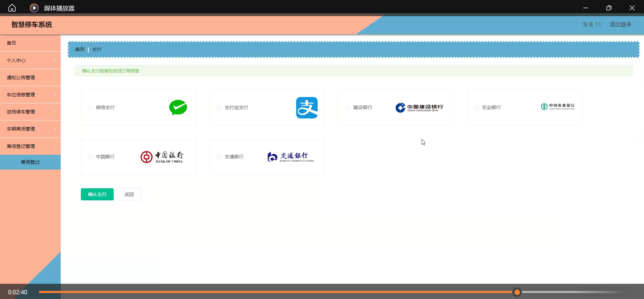The image size is (644, 299).
Task: Expand the 车位信息管理 menu arrow
Action: click(55, 95)
